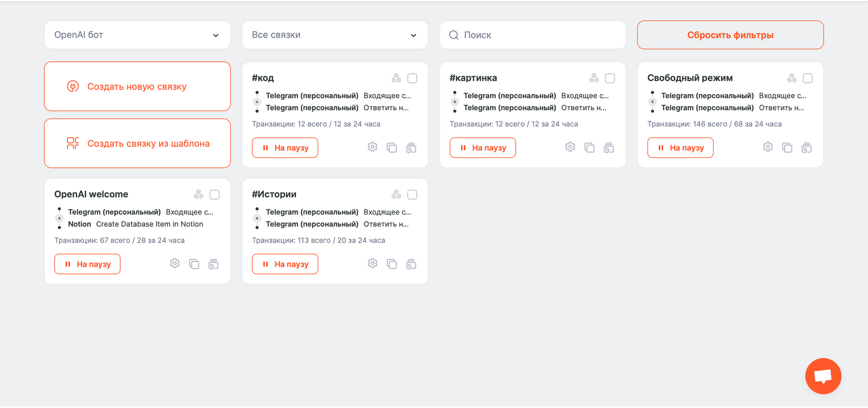The width and height of the screenshot is (868, 408).
Task: Open the Все связки filter dropdown
Action: tap(335, 35)
